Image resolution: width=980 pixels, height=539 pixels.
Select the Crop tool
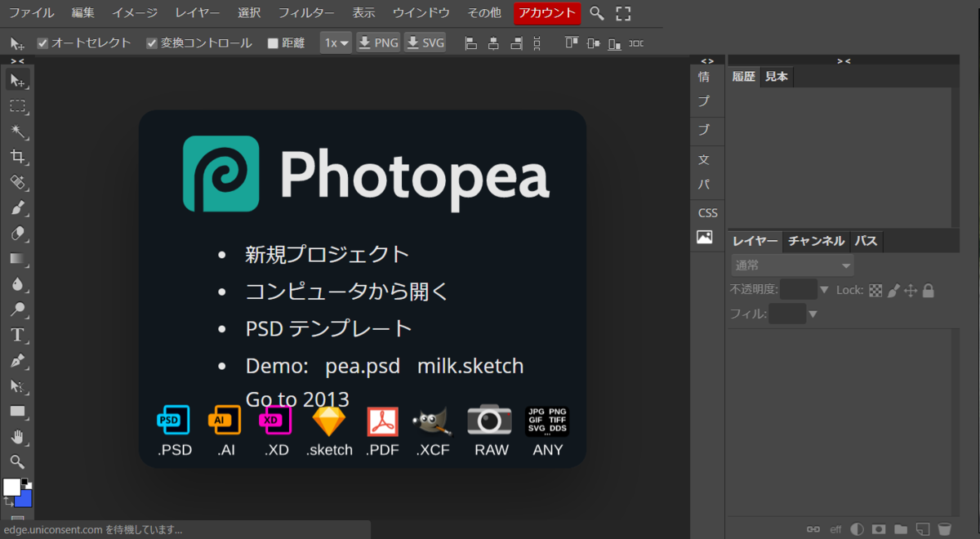(17, 157)
